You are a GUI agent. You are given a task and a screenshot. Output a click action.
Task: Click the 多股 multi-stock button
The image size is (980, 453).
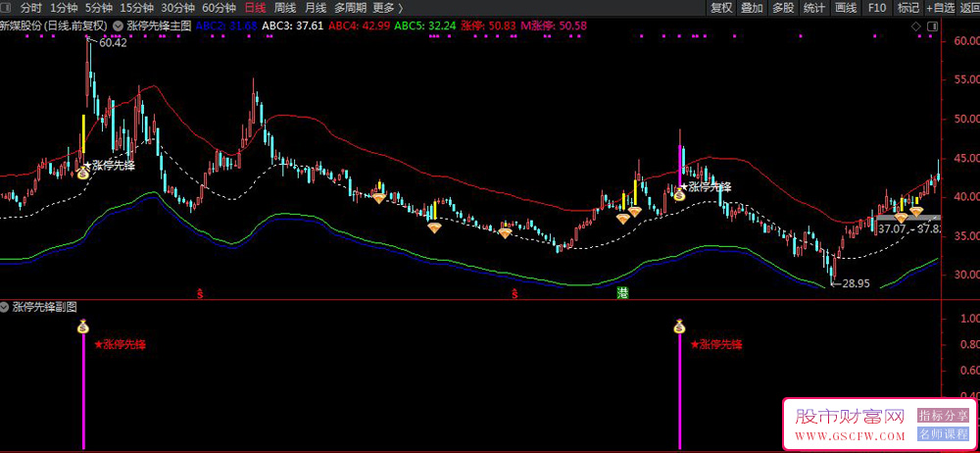tap(783, 8)
